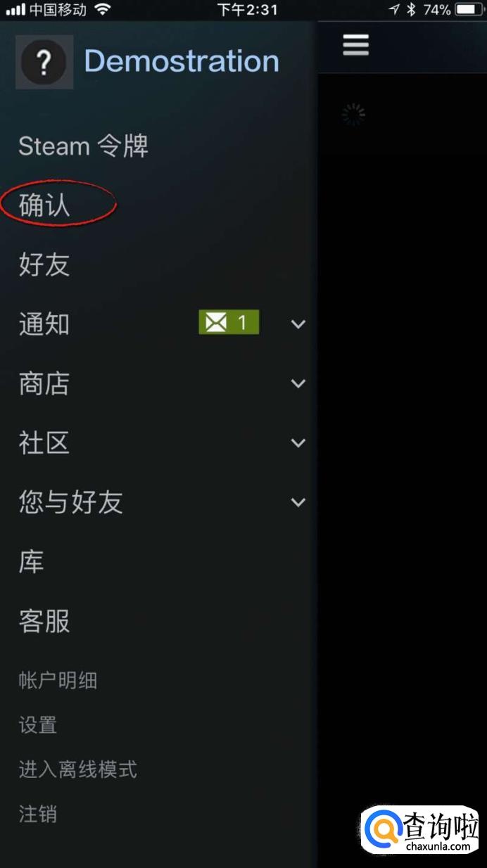The width and height of the screenshot is (487, 868).
Task: Tap the Bluetooth status icon
Action: [412, 9]
